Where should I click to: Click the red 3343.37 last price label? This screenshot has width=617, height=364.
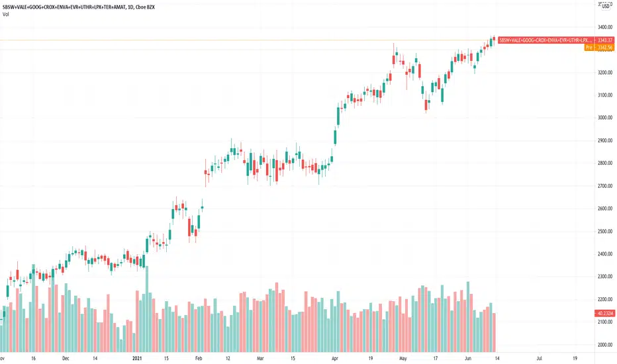(x=605, y=40)
